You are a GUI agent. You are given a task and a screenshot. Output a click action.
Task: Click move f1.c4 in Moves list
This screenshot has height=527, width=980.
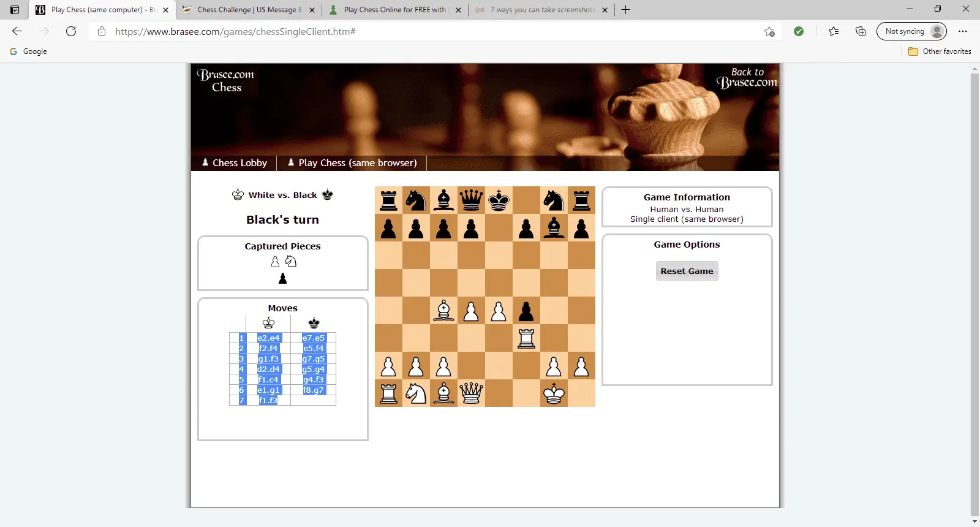tap(268, 379)
